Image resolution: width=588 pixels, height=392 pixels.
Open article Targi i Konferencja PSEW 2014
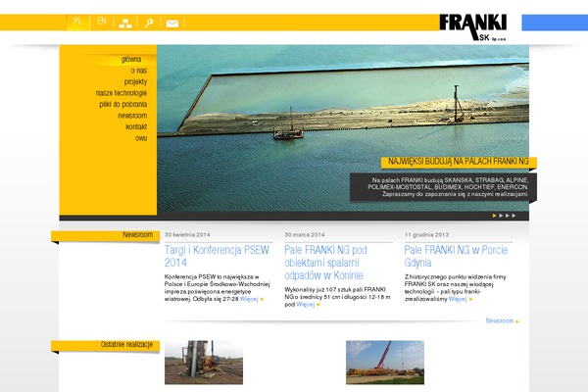coord(217,256)
